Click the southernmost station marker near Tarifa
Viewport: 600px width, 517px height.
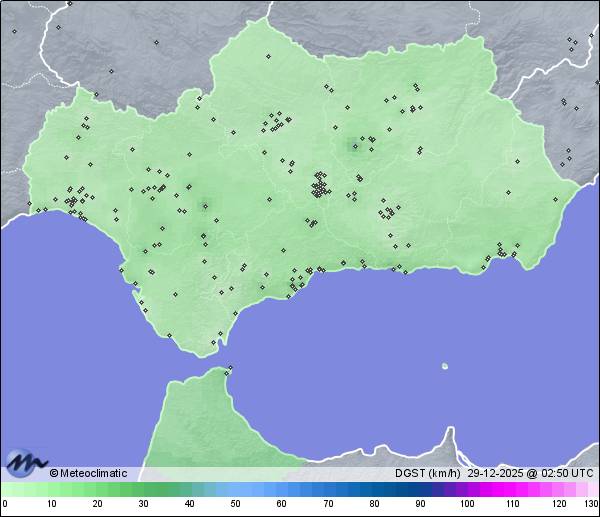point(212,344)
